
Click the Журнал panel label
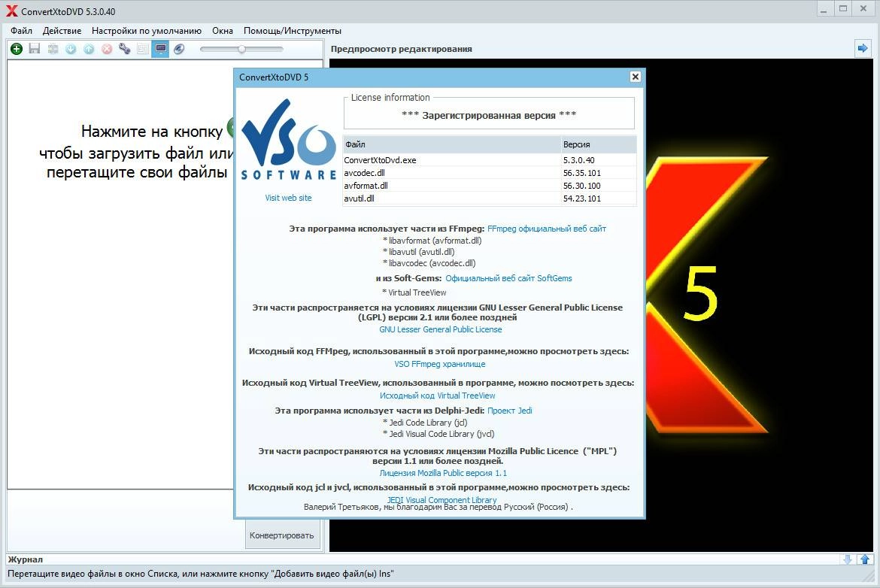coord(26,559)
